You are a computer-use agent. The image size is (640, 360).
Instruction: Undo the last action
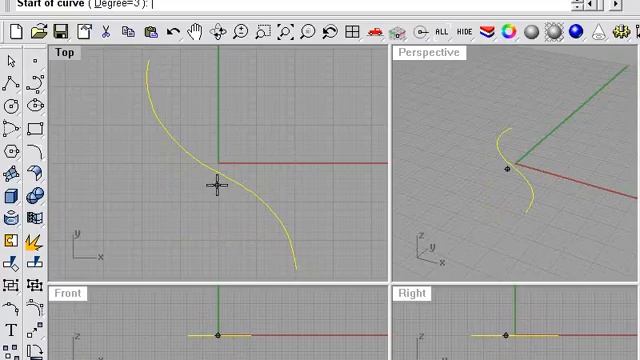[173, 32]
